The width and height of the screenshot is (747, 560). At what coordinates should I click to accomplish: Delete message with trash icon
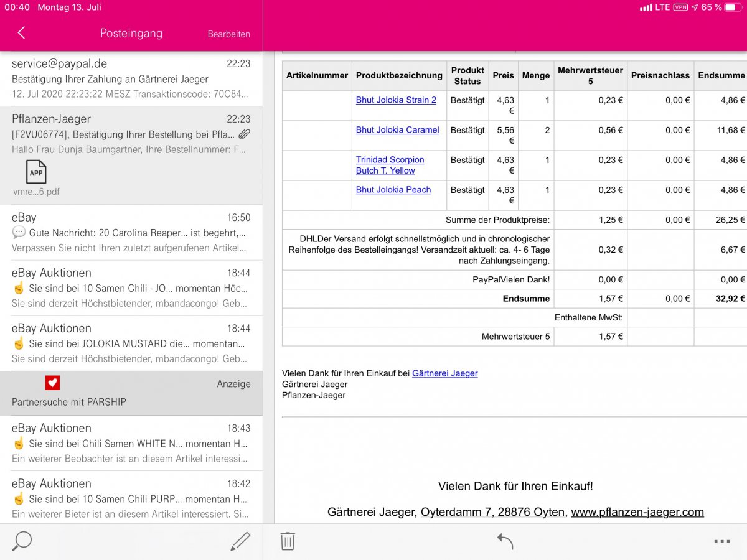click(288, 541)
